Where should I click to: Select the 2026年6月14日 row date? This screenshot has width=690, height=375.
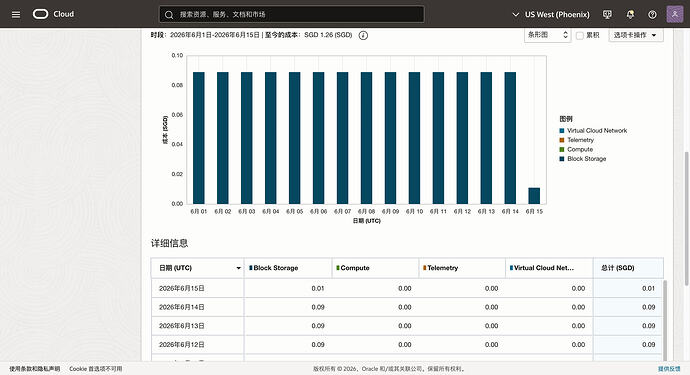pyautogui.click(x=182, y=307)
